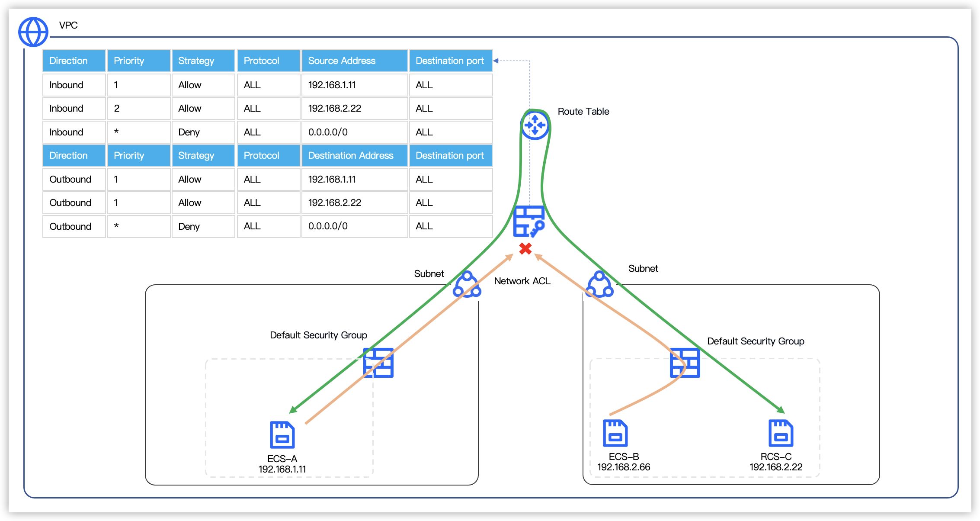This screenshot has height=521, width=980.
Task: Select the RCS-C server icon
Action: (x=781, y=433)
